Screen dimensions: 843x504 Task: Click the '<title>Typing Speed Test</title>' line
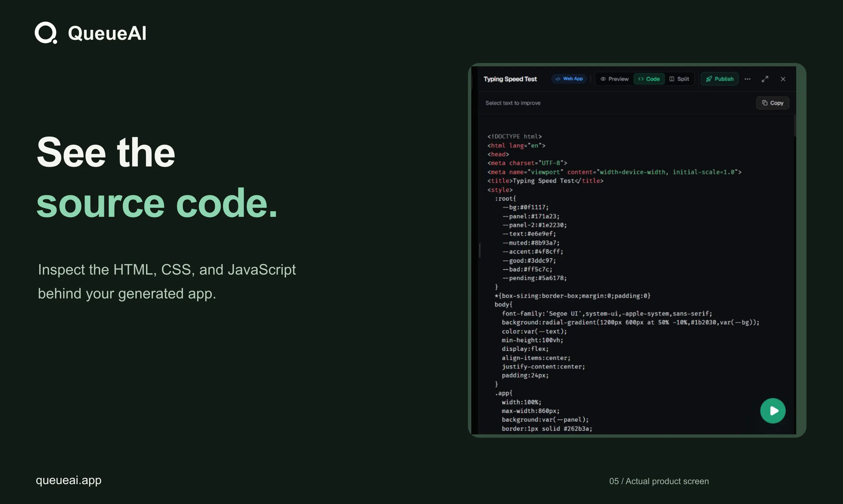545,181
